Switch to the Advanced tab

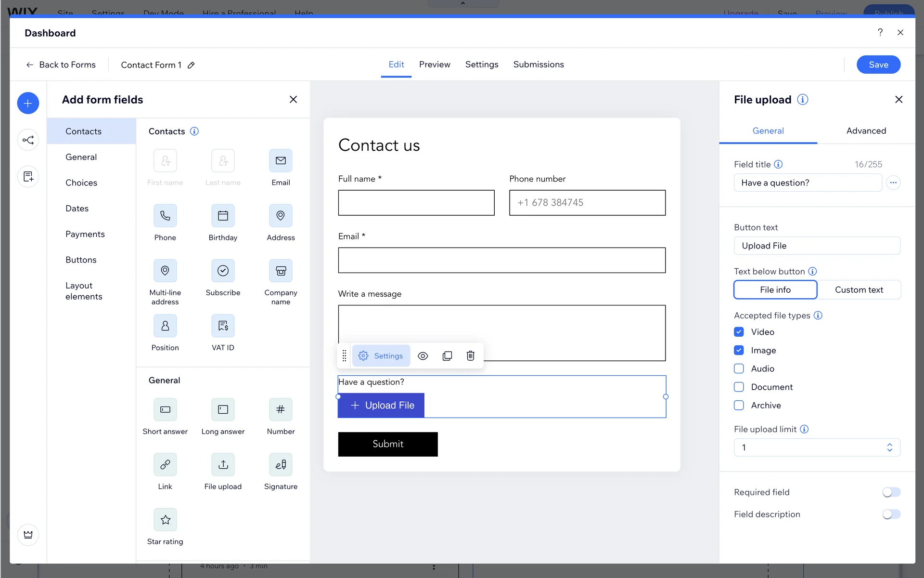(x=866, y=131)
